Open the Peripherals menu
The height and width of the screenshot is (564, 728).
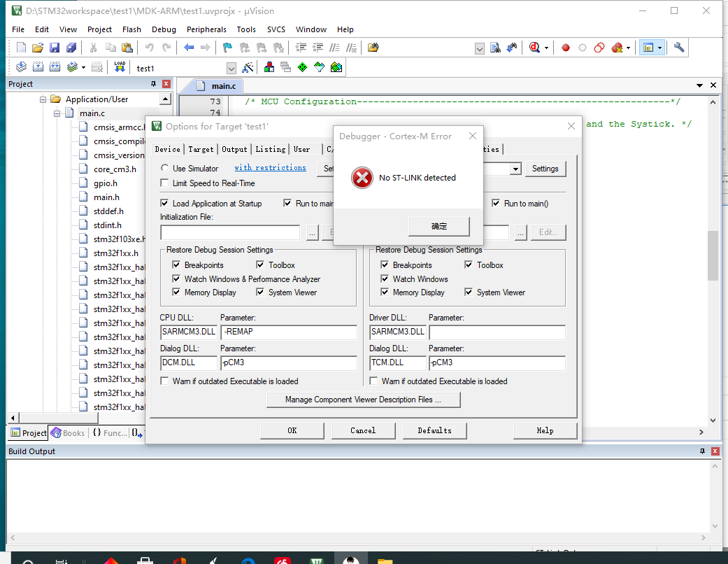pos(206,29)
